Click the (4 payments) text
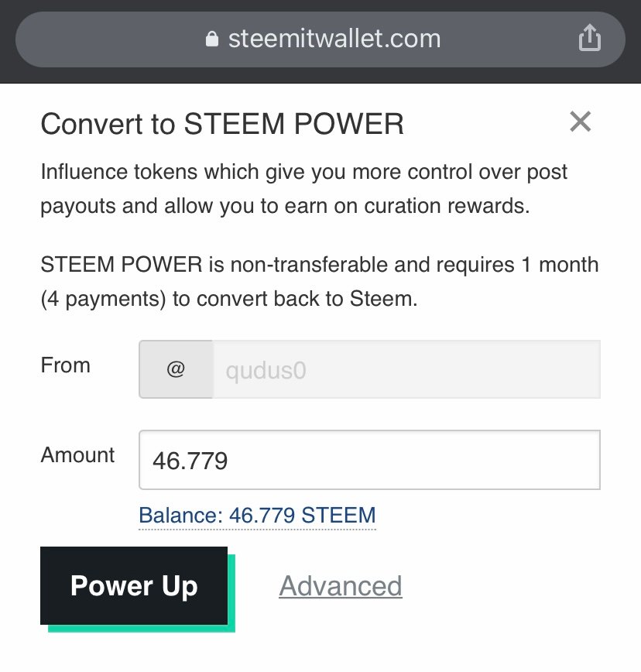 point(103,300)
